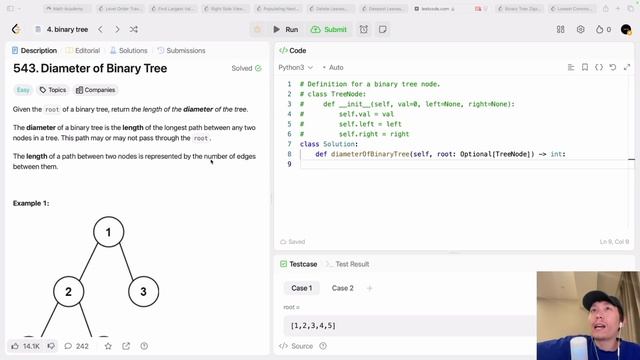This screenshot has height=360, width=640.
Task: Expand code editor to fullscreen
Action: [x=627, y=67]
